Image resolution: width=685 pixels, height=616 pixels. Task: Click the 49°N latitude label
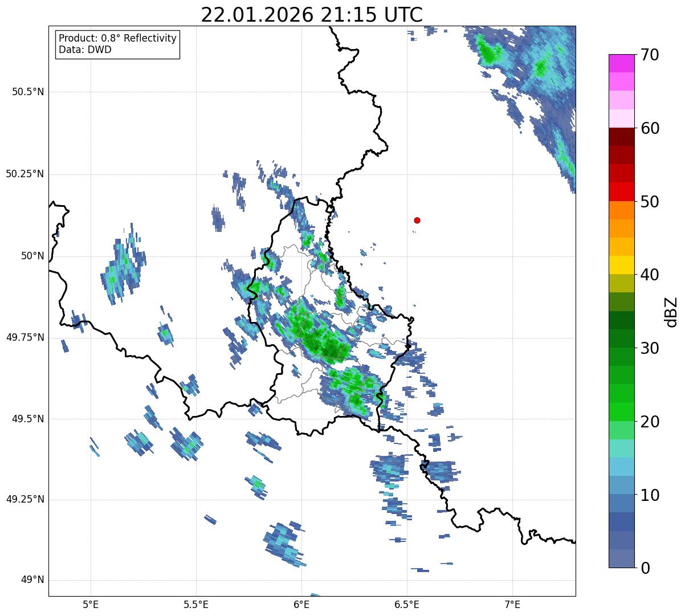point(32,580)
